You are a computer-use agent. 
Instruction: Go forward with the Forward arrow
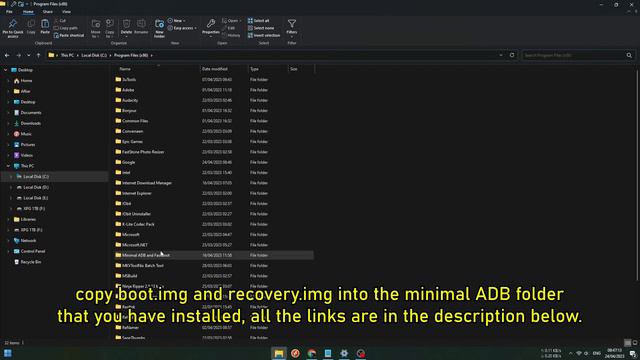coord(18,55)
